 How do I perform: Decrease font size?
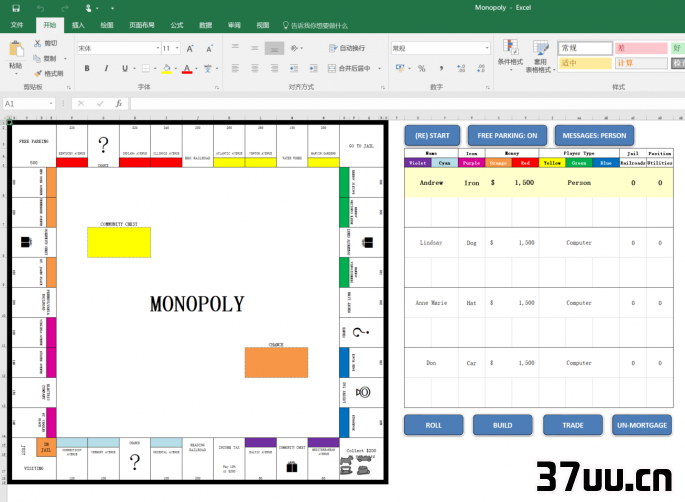209,48
